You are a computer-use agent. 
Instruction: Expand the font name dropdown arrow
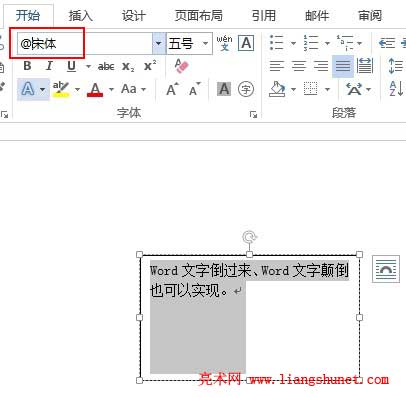click(159, 43)
